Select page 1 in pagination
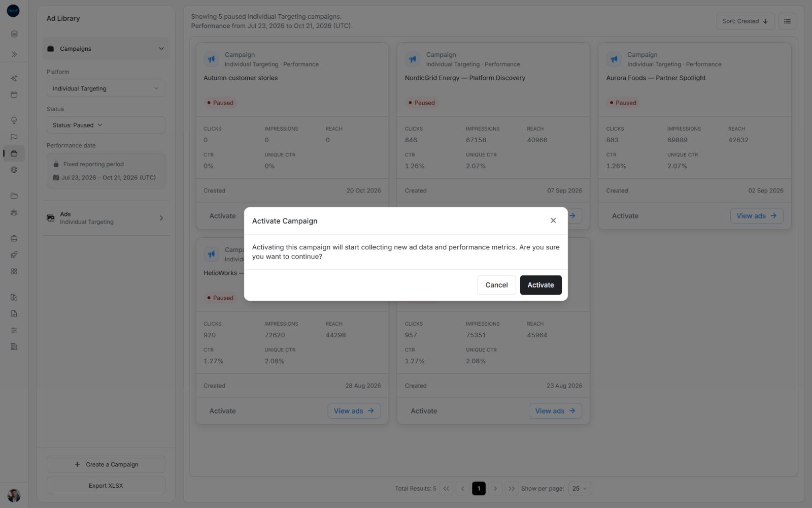Image resolution: width=812 pixels, height=508 pixels. [x=479, y=489]
